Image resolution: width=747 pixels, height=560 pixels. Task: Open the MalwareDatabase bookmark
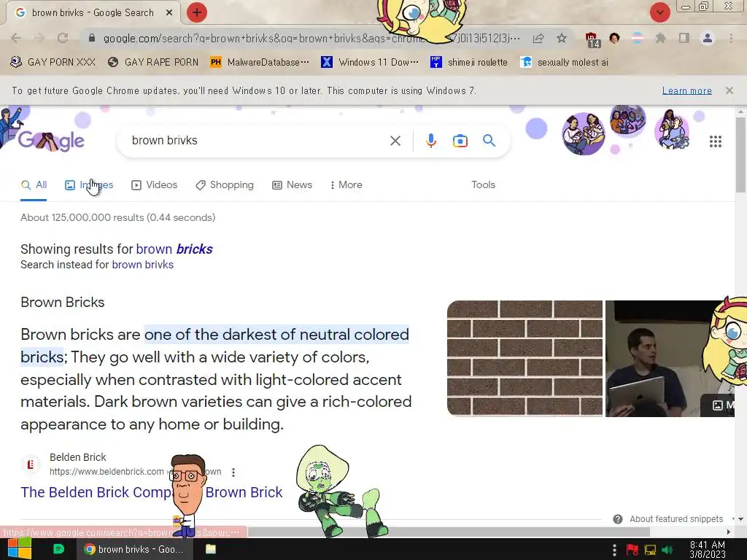[260, 63]
